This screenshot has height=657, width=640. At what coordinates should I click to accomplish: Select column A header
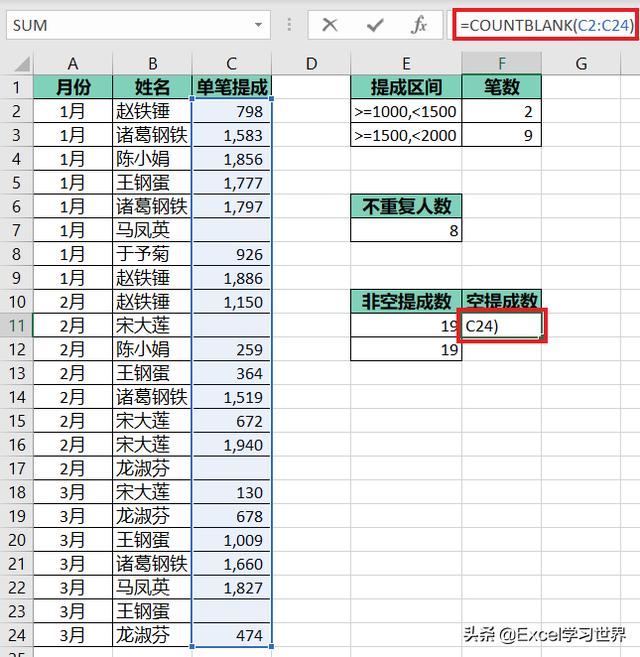(73, 64)
